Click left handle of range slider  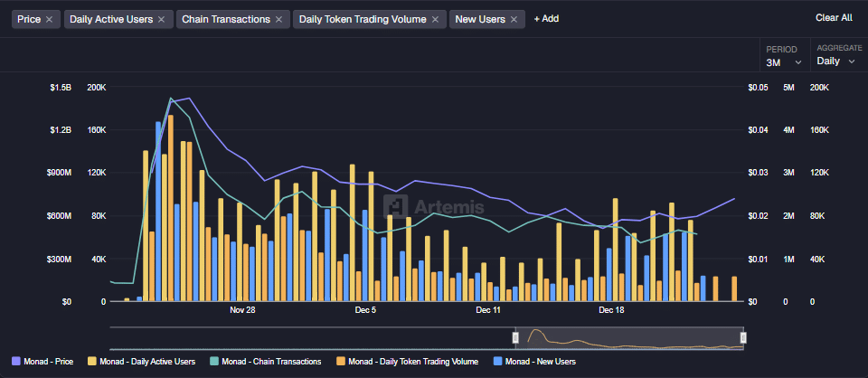[x=515, y=337]
